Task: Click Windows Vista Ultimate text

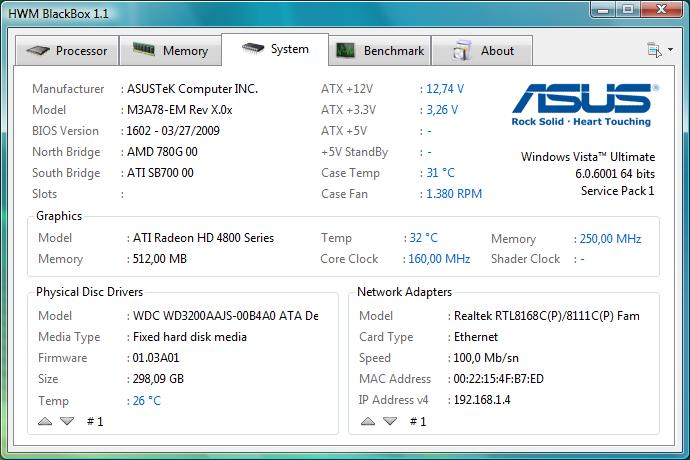Action: point(588,157)
